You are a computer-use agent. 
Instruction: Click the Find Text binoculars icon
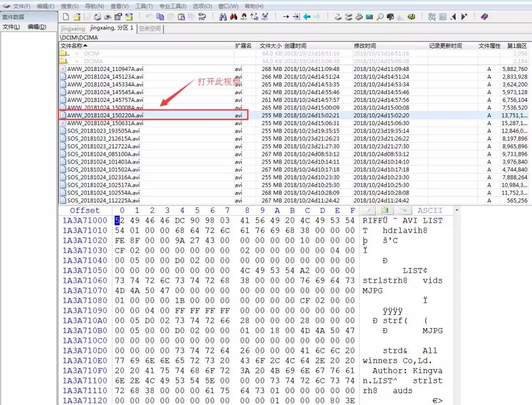point(222,17)
